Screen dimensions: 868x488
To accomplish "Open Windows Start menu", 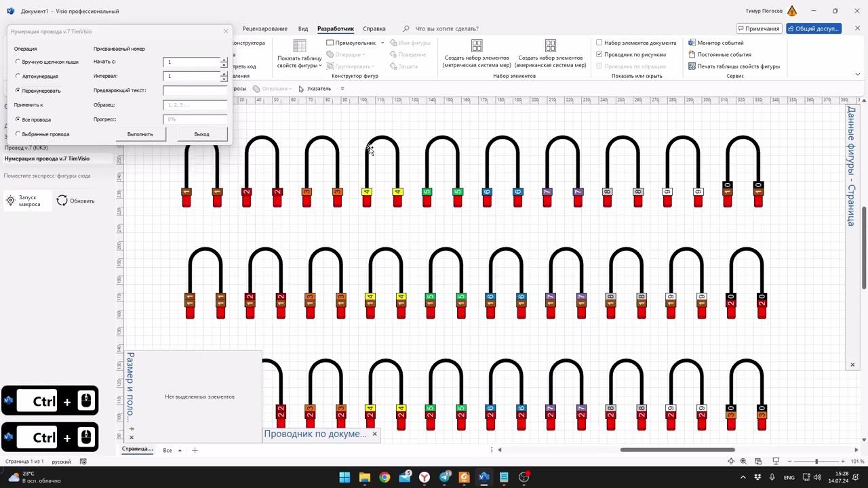I will click(x=344, y=477).
